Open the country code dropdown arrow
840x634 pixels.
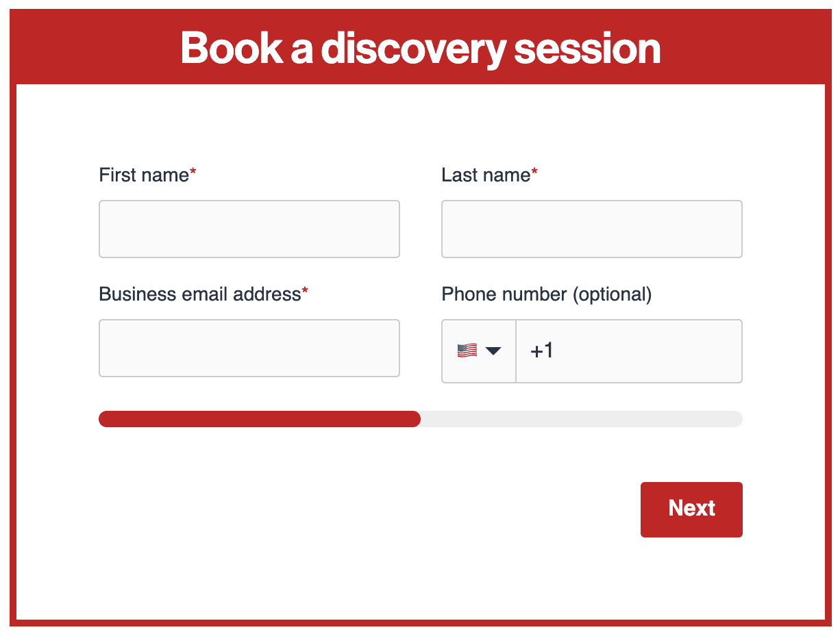click(493, 351)
